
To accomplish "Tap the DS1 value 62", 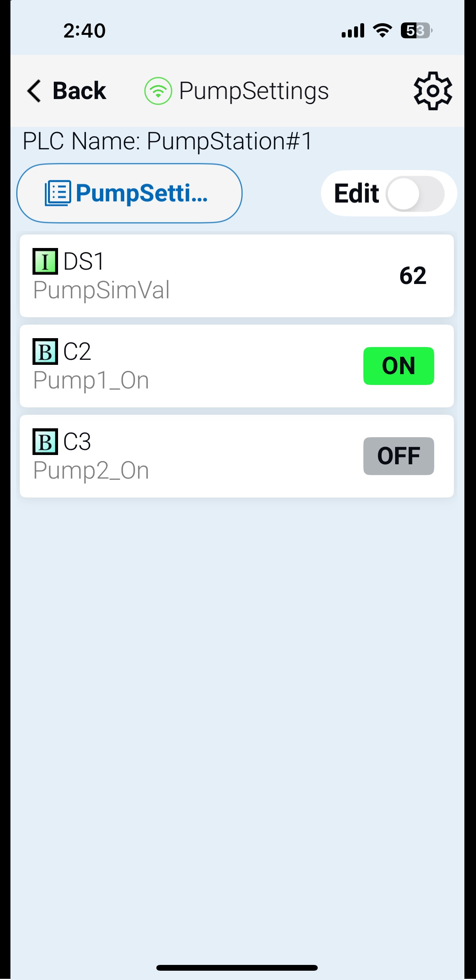I will click(413, 276).
